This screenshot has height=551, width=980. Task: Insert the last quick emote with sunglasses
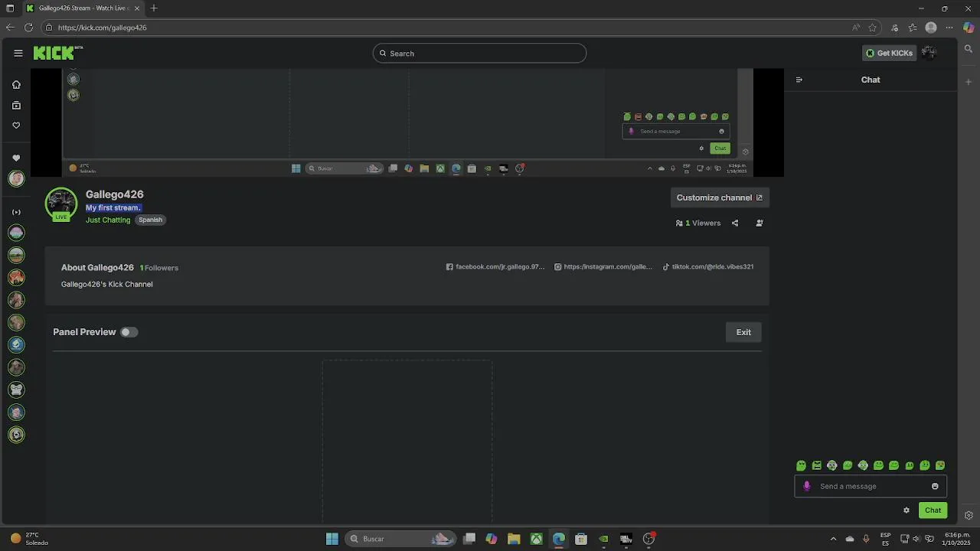tap(940, 465)
